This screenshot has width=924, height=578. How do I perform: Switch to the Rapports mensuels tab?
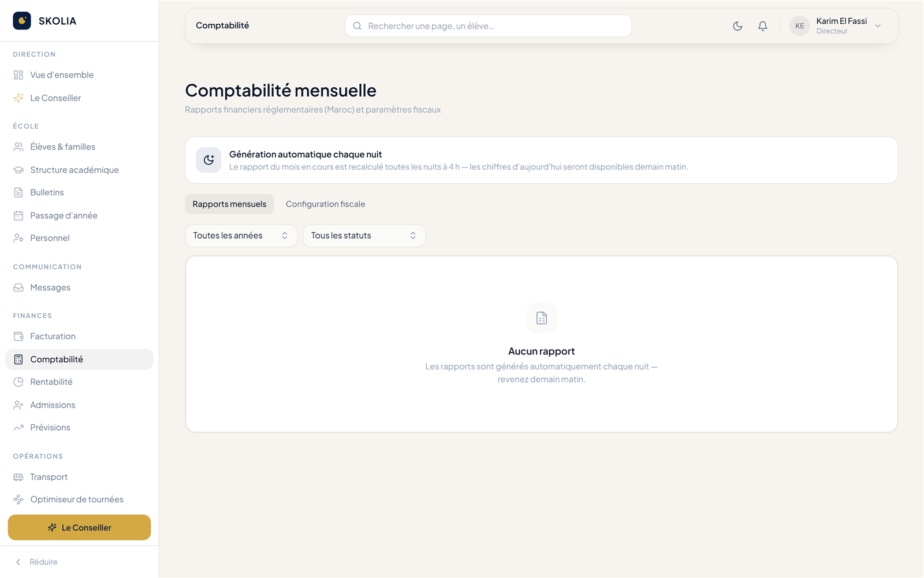(x=229, y=204)
